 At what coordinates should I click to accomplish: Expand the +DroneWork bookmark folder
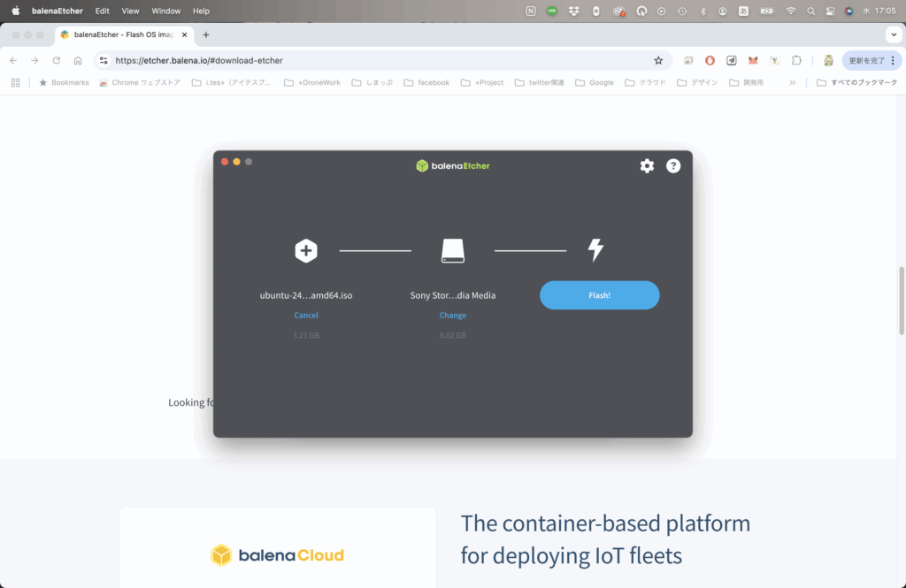(312, 82)
